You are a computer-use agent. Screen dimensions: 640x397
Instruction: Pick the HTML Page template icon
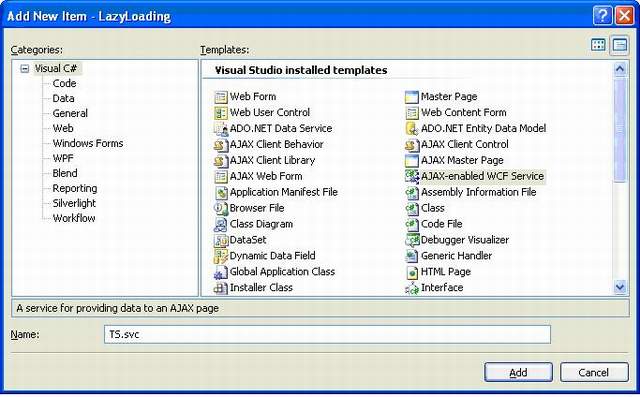click(412, 272)
